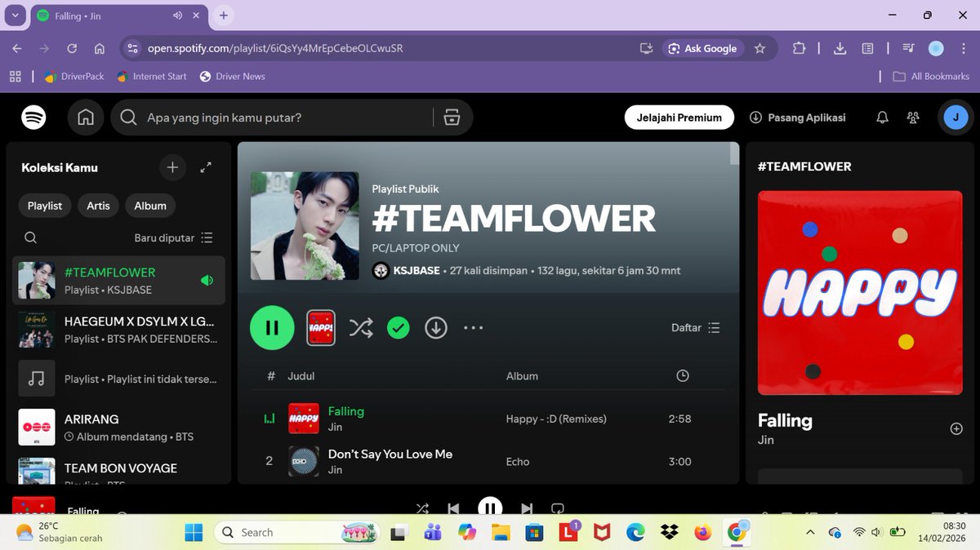Image resolution: width=980 pixels, height=550 pixels.
Task: Open the Daftar view options dropdown
Action: [696, 327]
